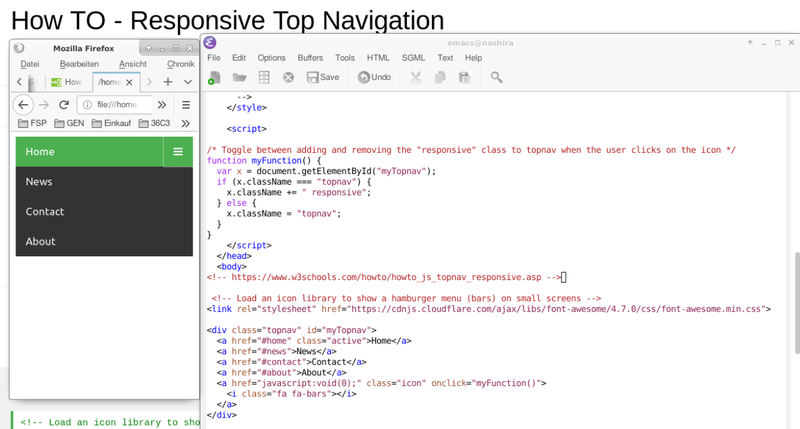Screen dimensions: 800x429
Task: Open Einkauf bookmark folder
Action: tap(111, 123)
